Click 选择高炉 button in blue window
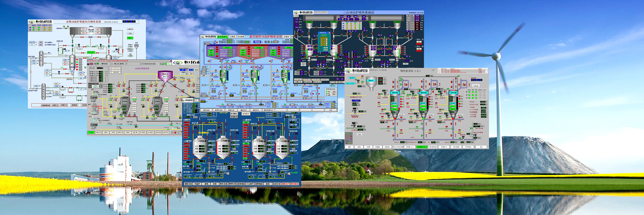 coord(246,114)
